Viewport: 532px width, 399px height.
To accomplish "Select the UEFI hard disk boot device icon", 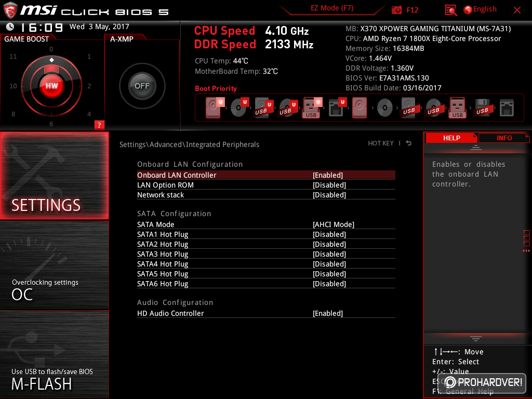I will coord(215,108).
